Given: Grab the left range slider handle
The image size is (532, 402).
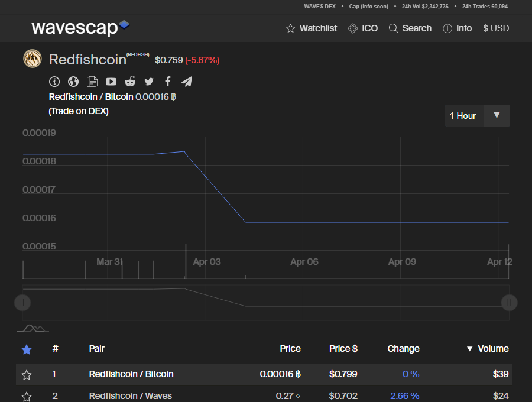Looking at the screenshot, I should pyautogui.click(x=22, y=303).
